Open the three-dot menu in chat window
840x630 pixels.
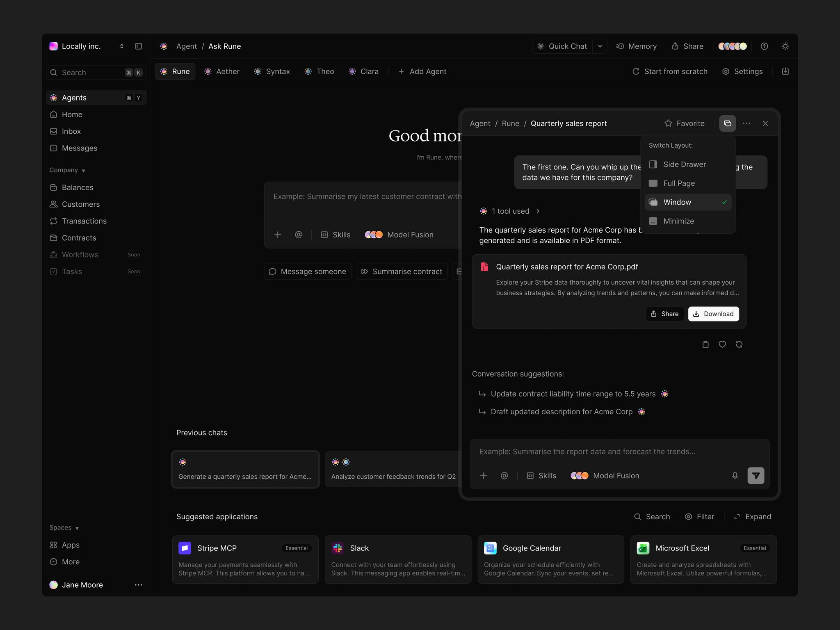746,123
